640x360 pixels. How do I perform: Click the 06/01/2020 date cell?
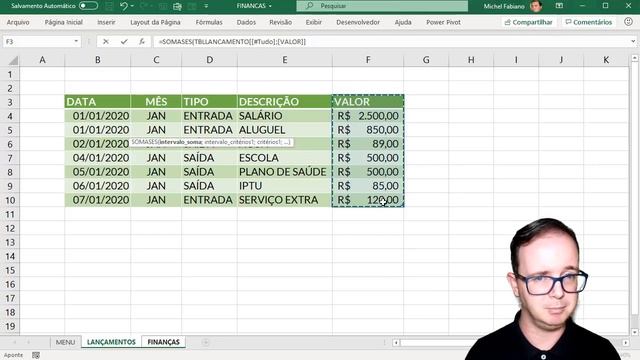pyautogui.click(x=98, y=186)
